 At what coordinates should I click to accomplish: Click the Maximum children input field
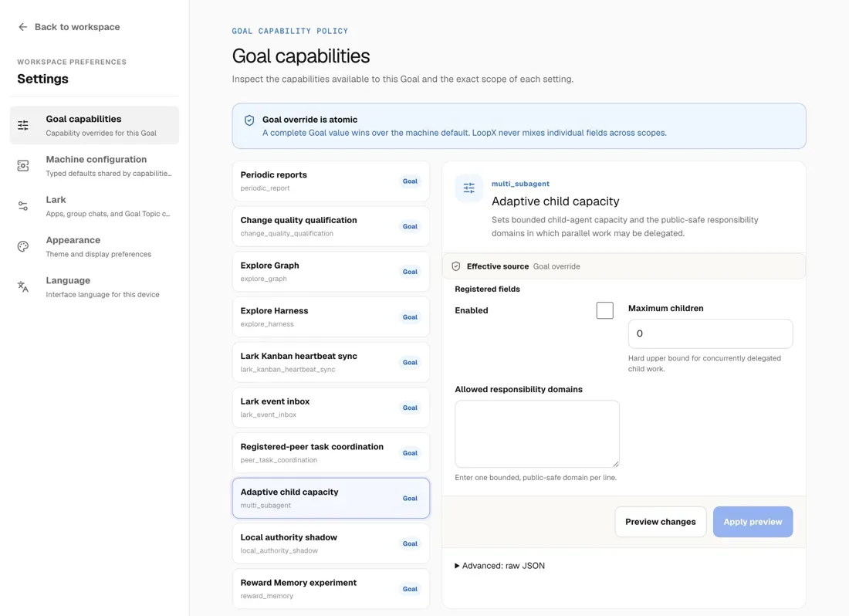pyautogui.click(x=710, y=333)
